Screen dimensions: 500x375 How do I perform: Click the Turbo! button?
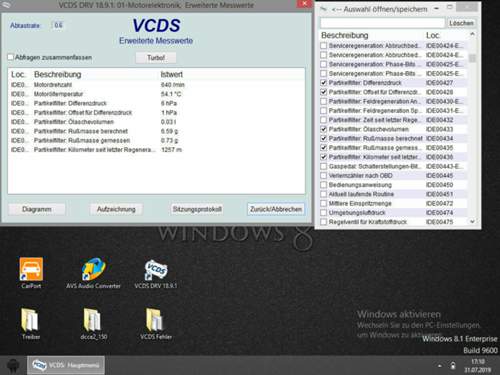click(156, 58)
